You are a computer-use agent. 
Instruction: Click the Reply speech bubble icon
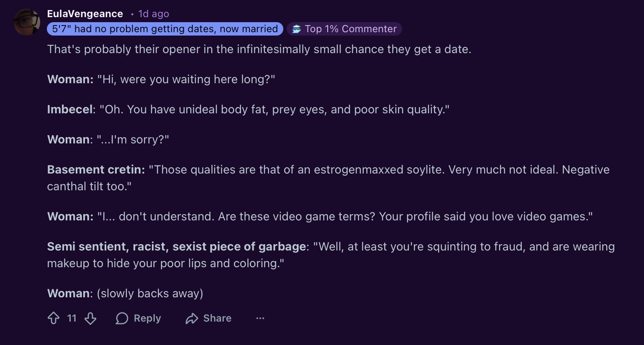click(122, 318)
